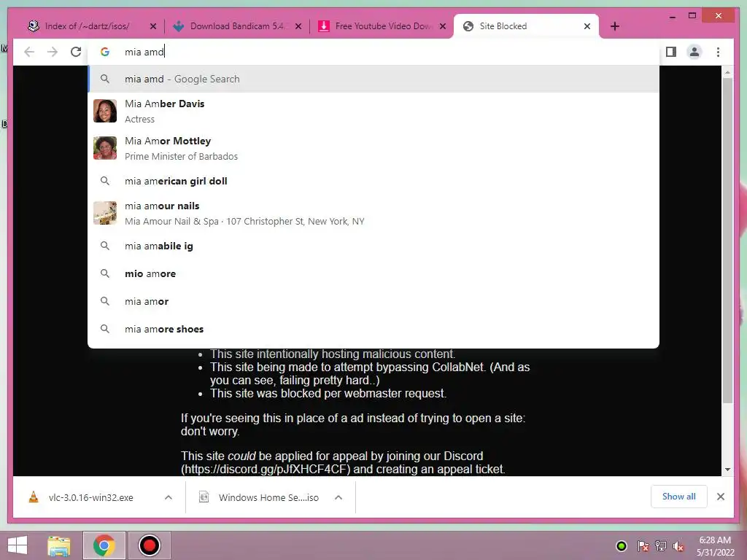
Task: Select Mia Amber Davis suggestion
Action: tap(373, 111)
